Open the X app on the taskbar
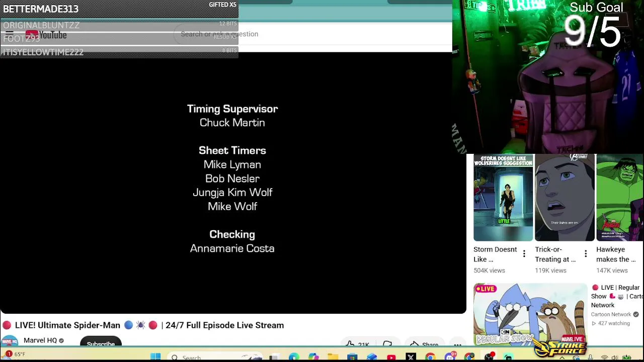This screenshot has height=362, width=644. tap(411, 357)
